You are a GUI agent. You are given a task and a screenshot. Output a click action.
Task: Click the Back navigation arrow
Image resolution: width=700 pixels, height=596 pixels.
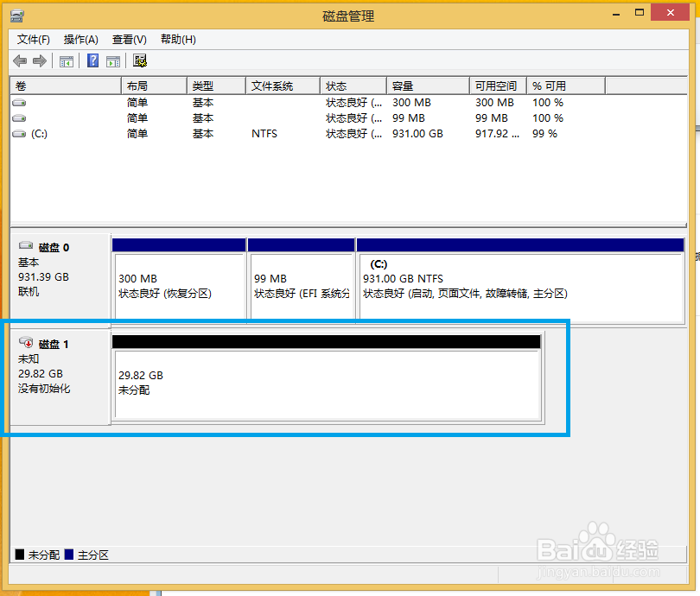point(19,60)
